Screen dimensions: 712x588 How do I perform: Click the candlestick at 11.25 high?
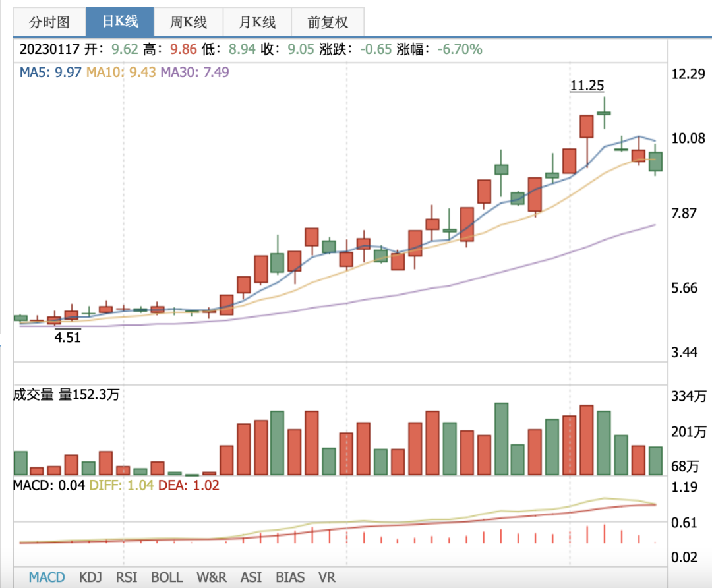(x=604, y=113)
